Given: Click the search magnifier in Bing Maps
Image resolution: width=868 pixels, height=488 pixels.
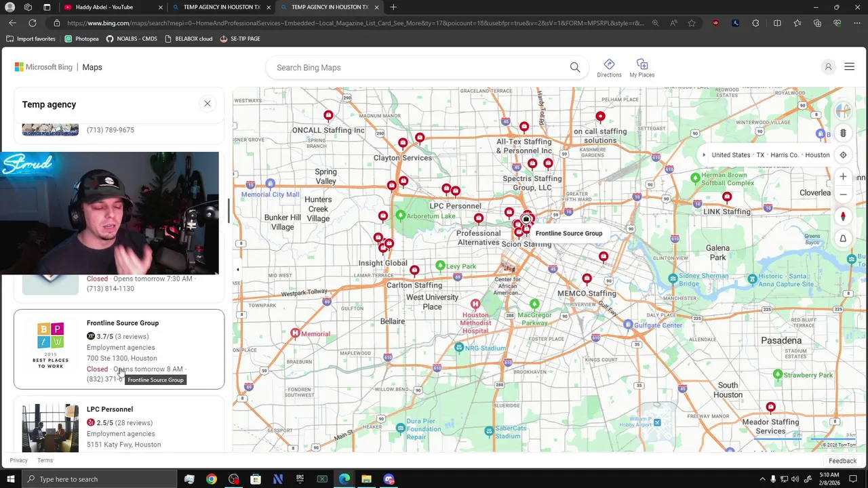Looking at the screenshot, I should coord(575,67).
